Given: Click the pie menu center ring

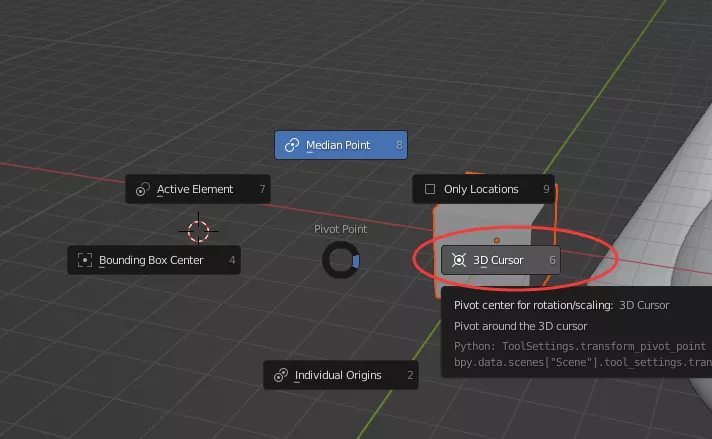Looking at the screenshot, I should (340, 260).
